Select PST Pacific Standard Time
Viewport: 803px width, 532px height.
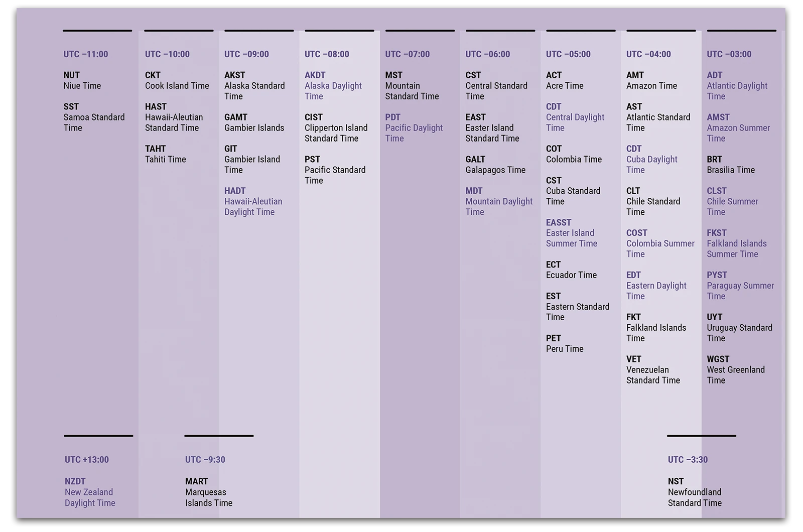coord(335,170)
